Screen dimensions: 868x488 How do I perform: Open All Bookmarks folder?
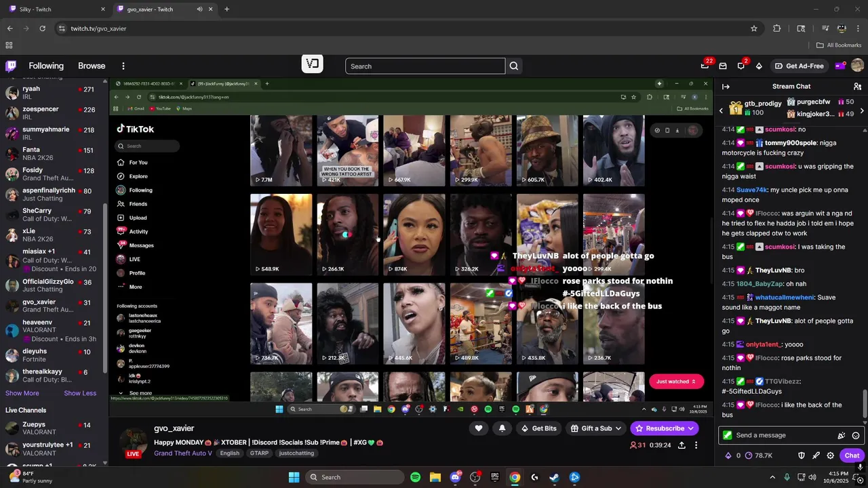point(839,45)
